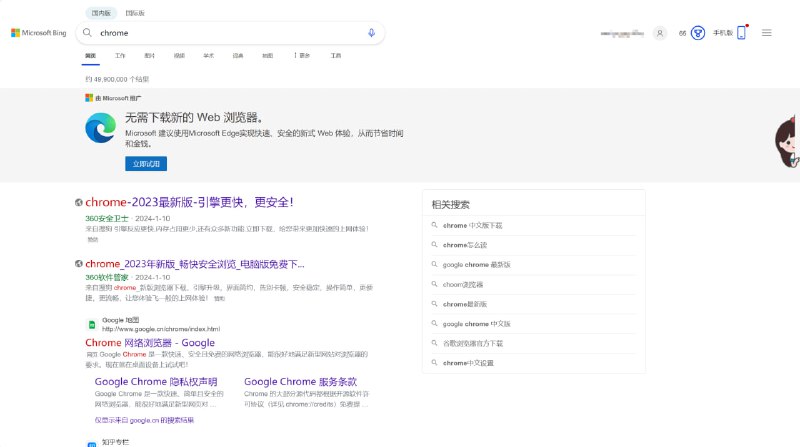This screenshot has height=447, width=800.
Task: Click the magnifier icon in search box
Action: click(87, 33)
